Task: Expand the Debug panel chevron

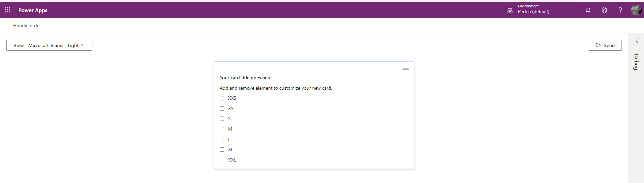Action: pos(637,41)
